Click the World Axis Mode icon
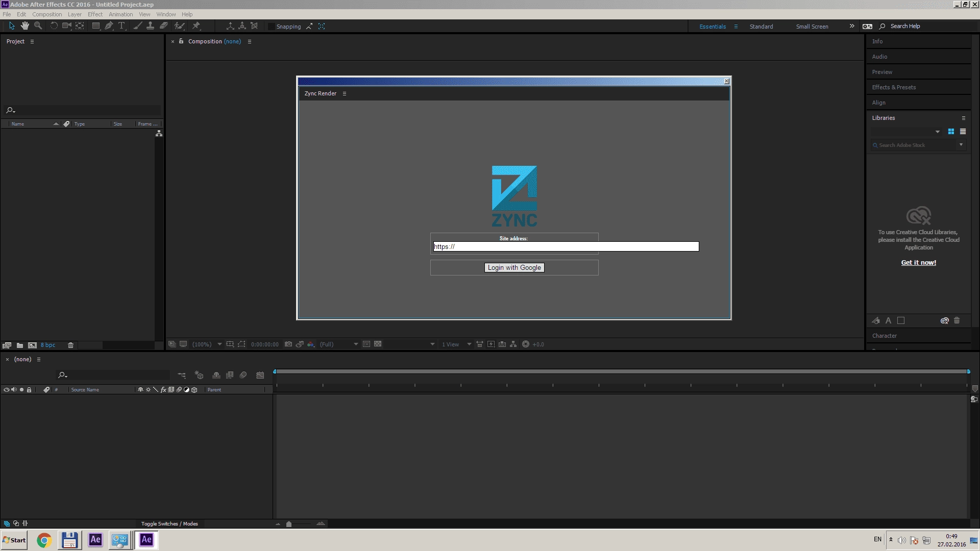The image size is (980, 551). click(x=242, y=26)
